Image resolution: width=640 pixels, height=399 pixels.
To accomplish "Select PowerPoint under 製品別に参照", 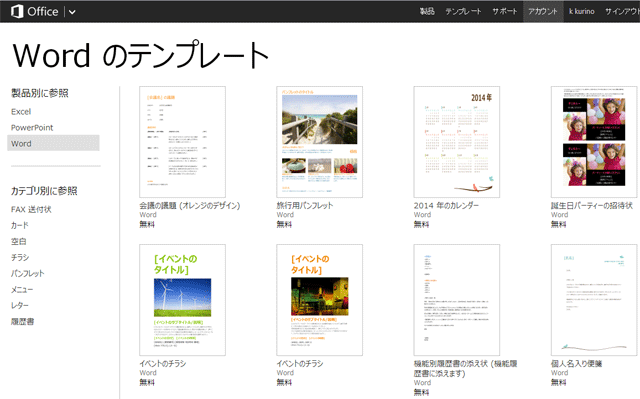I will point(32,127).
